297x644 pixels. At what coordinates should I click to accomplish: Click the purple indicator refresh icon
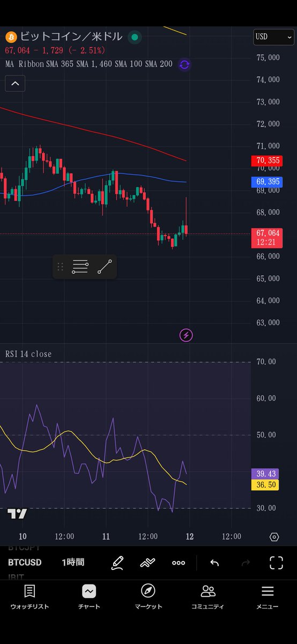click(184, 65)
